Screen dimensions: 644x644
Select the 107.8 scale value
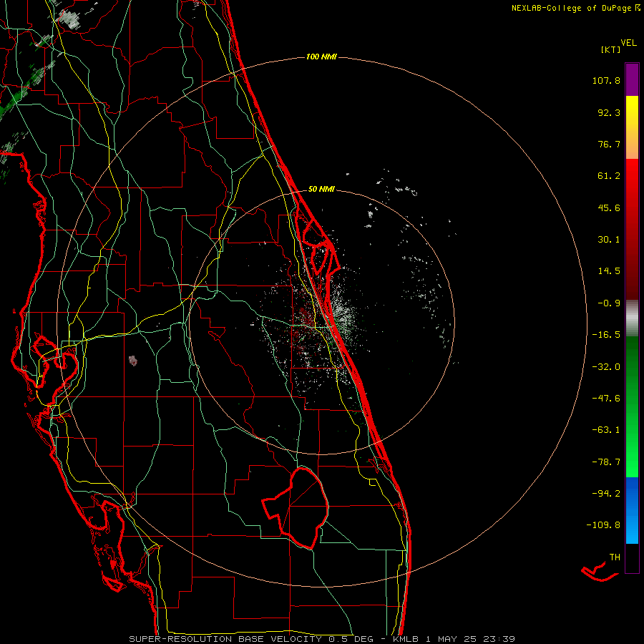tap(606, 80)
